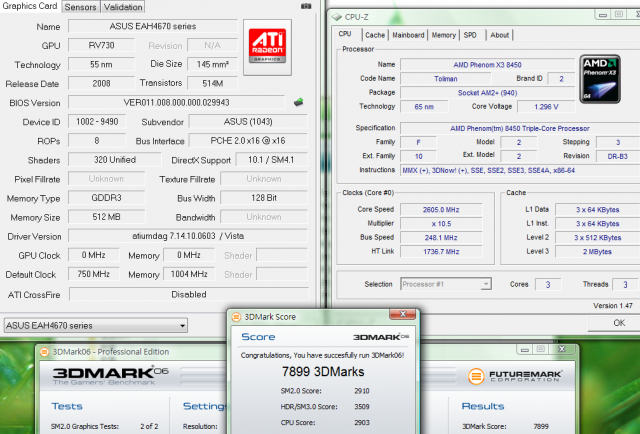Select the Graphics Card tab
This screenshot has width=640, height=434.
coord(30,6)
